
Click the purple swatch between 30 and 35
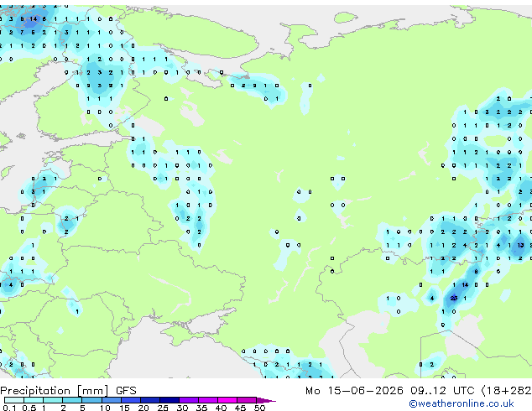tap(189, 400)
